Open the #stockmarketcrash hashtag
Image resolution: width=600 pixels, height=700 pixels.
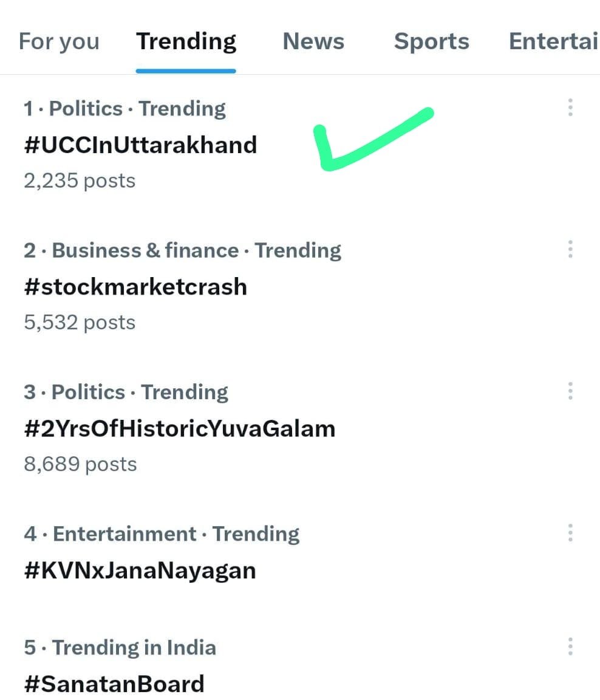135,287
